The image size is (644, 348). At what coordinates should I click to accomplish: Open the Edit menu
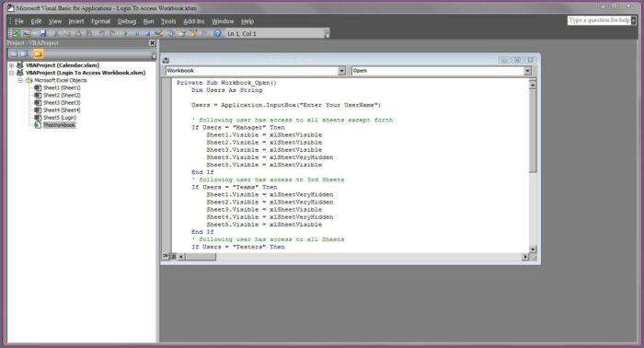[x=36, y=21]
